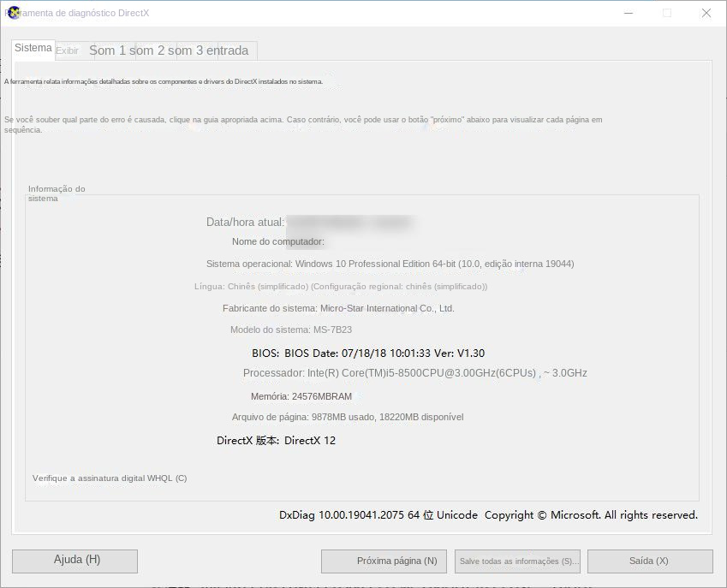Image resolution: width=727 pixels, height=588 pixels.
Task: Click the Nome do computador label
Action: tap(278, 241)
